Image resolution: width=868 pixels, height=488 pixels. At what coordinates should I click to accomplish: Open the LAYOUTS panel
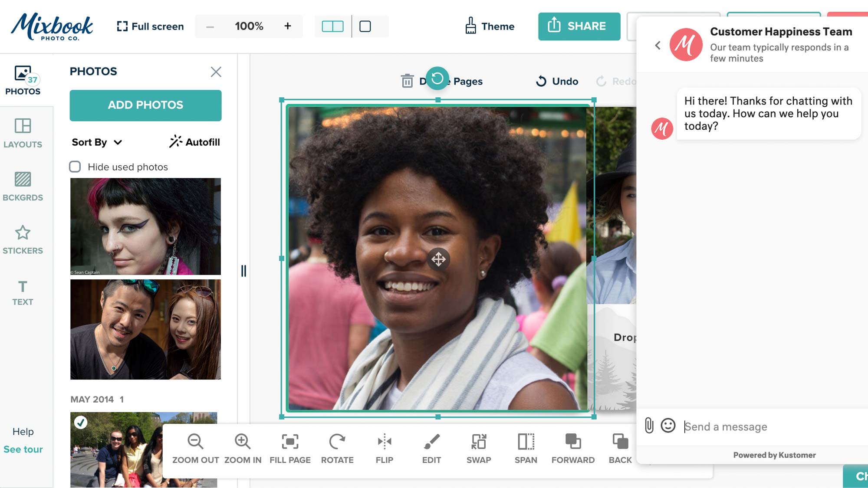coord(23,132)
